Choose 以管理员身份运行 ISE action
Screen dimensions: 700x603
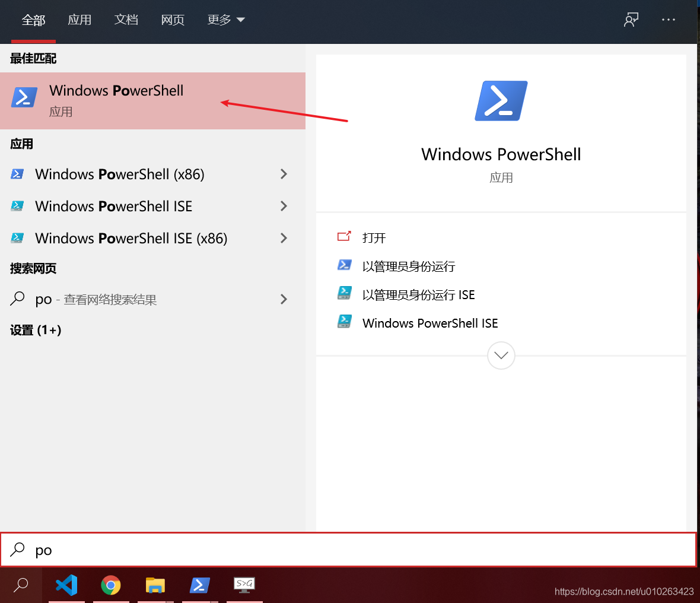(419, 295)
